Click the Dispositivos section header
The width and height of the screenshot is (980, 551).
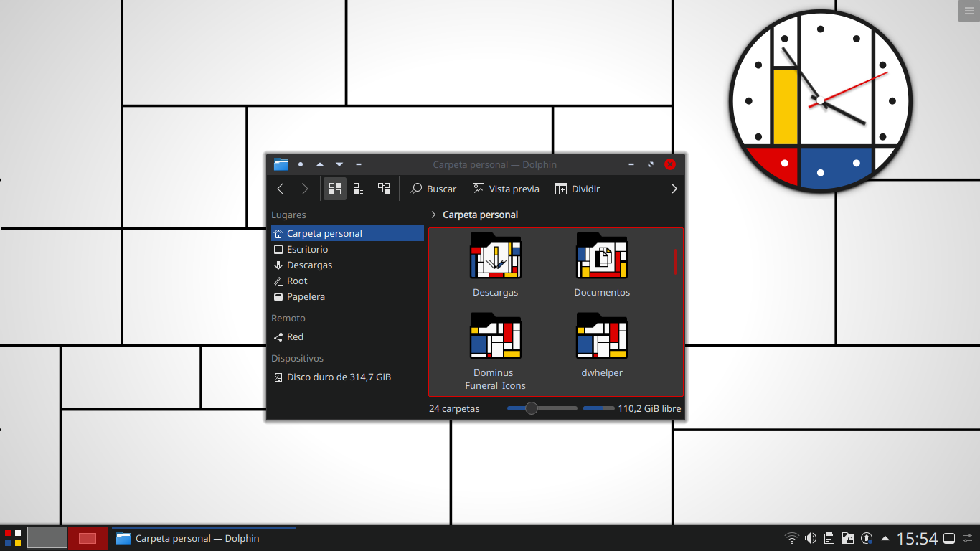pyautogui.click(x=297, y=358)
